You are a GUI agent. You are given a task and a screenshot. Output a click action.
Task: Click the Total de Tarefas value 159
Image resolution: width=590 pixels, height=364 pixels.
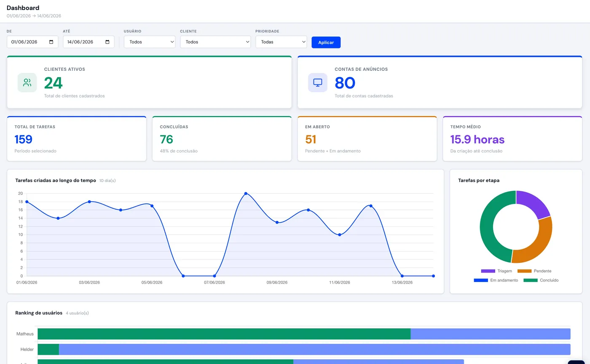(24, 139)
